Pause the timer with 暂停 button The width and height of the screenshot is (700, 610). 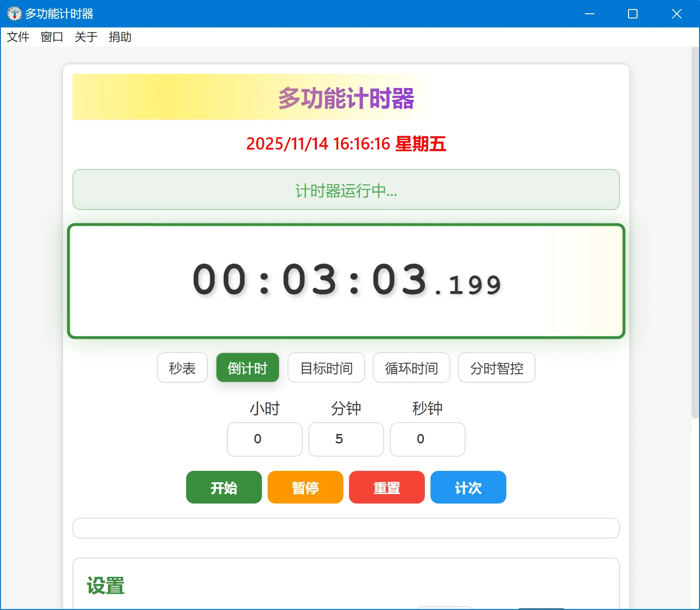[x=305, y=487]
